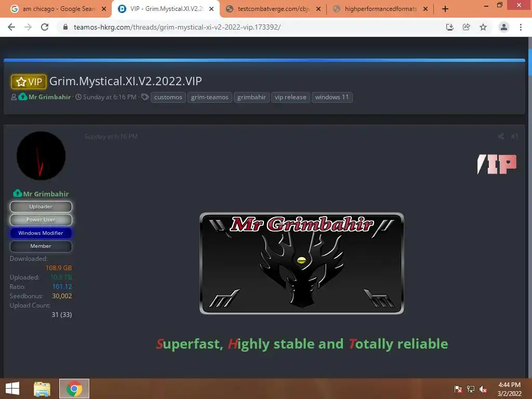Click the upload count 31 (33)
The image size is (532, 399).
click(x=61, y=315)
